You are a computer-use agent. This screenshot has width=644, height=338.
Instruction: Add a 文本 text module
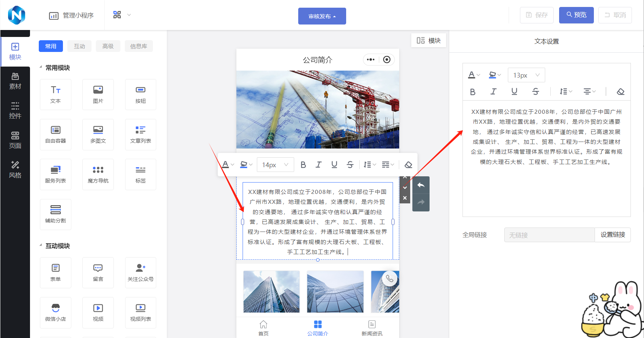(56, 94)
